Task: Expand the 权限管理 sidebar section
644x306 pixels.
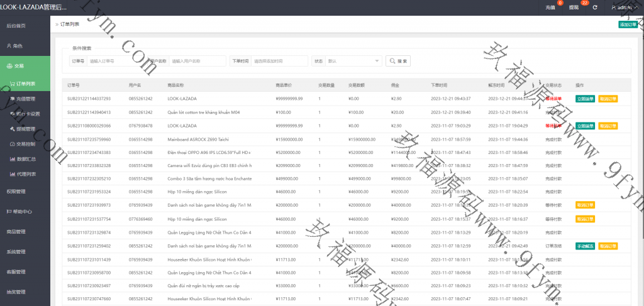Action: pos(16,192)
